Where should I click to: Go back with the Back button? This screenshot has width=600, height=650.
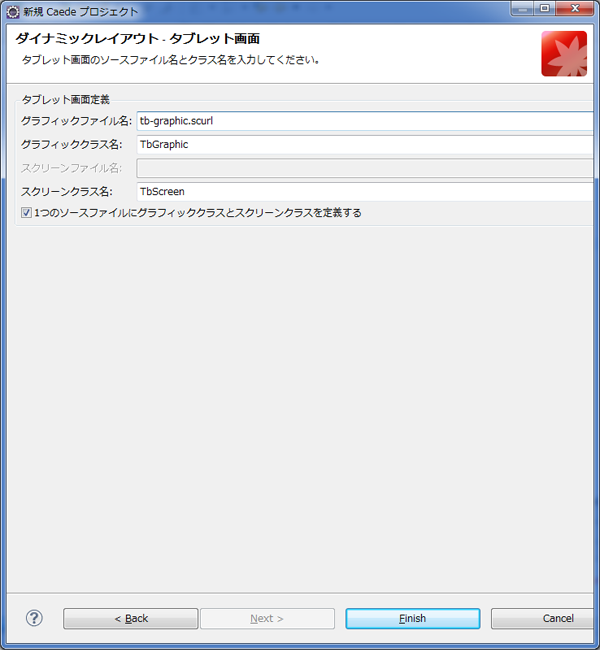point(131,618)
